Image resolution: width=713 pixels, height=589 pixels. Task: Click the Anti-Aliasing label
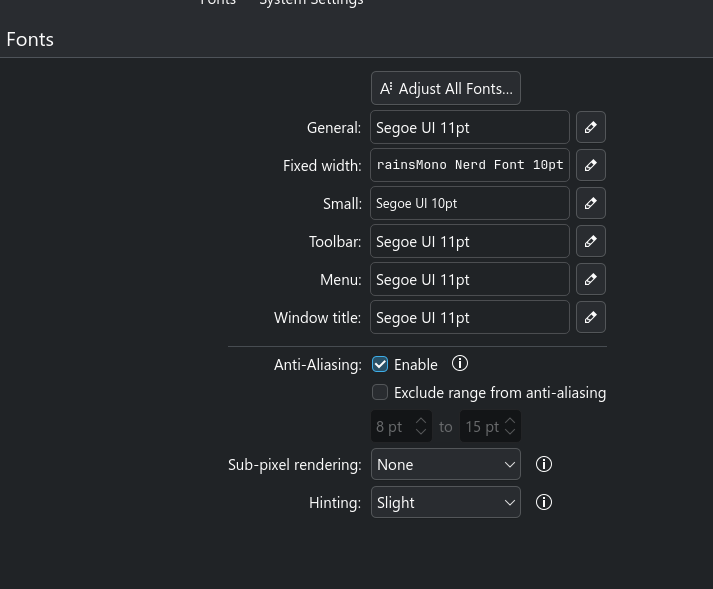pos(317,365)
